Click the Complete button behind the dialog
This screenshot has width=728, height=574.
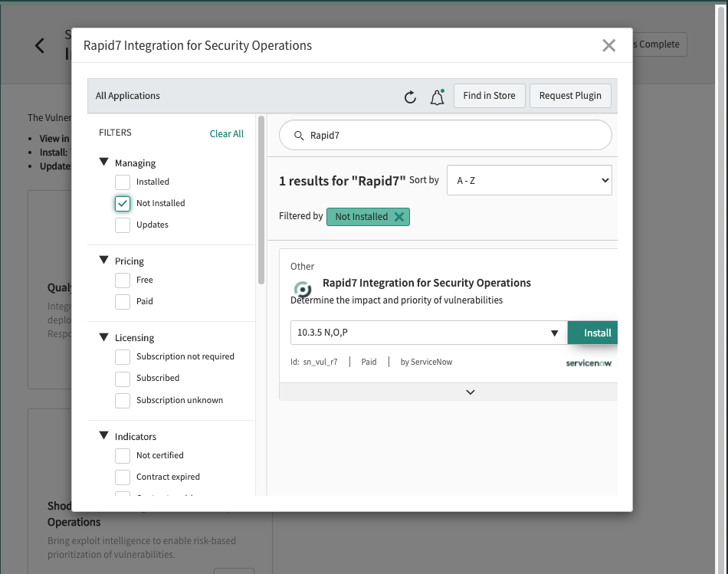[659, 44]
